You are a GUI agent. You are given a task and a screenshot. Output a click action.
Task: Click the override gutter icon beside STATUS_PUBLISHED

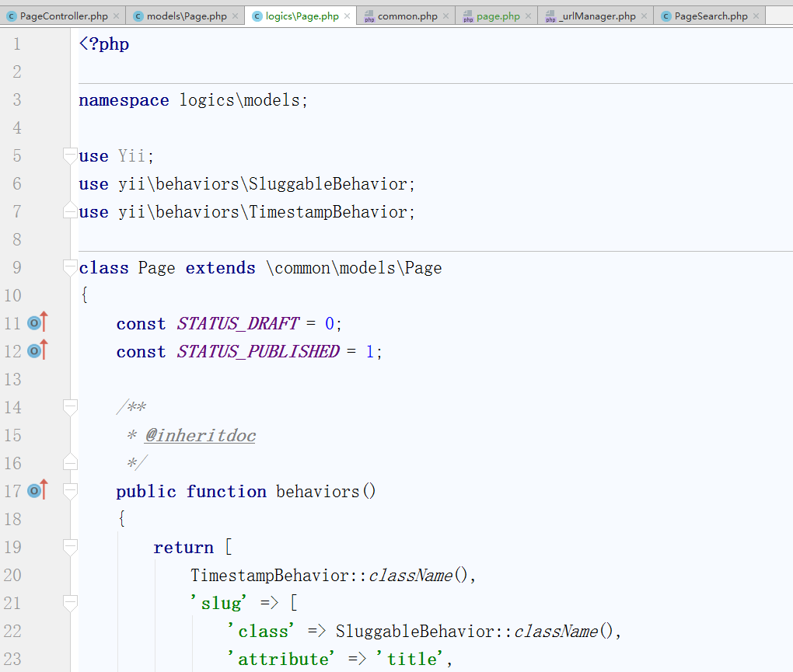[37, 351]
